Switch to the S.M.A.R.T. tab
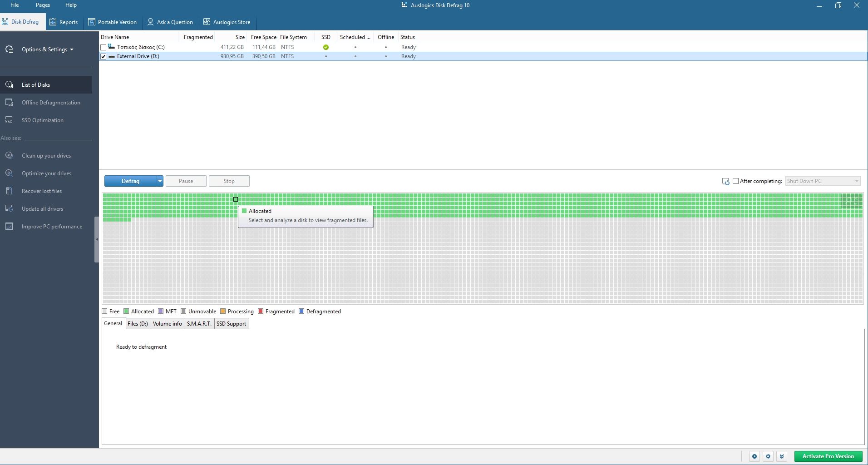The height and width of the screenshot is (465, 868). click(x=199, y=324)
